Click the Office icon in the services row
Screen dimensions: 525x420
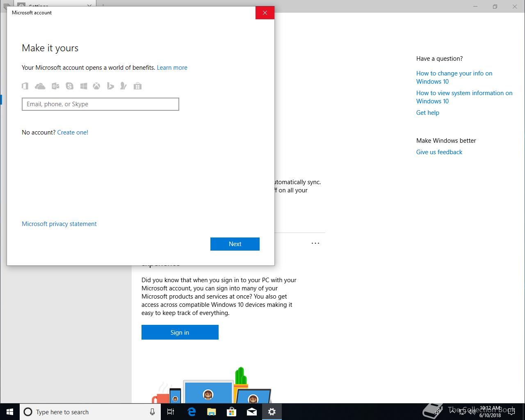[x=25, y=86]
